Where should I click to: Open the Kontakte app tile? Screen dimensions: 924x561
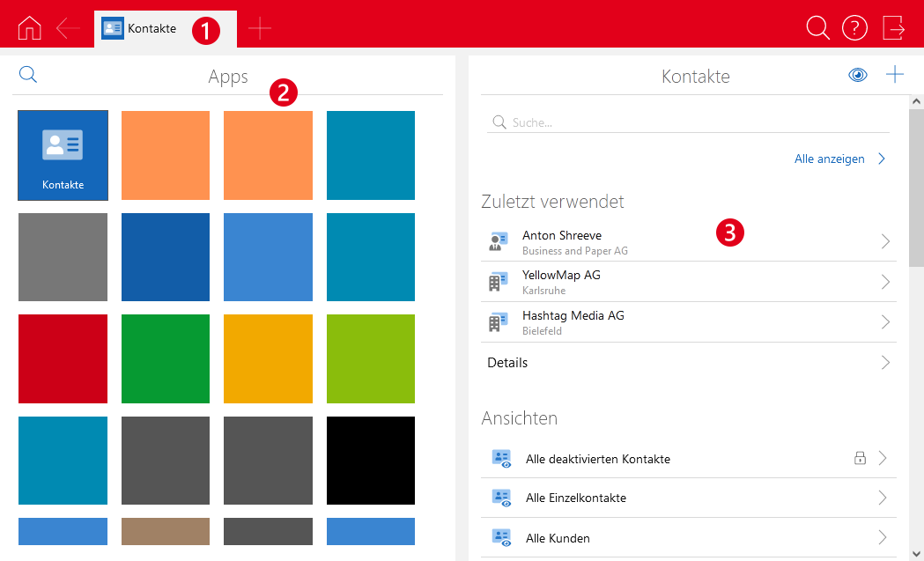tap(63, 155)
